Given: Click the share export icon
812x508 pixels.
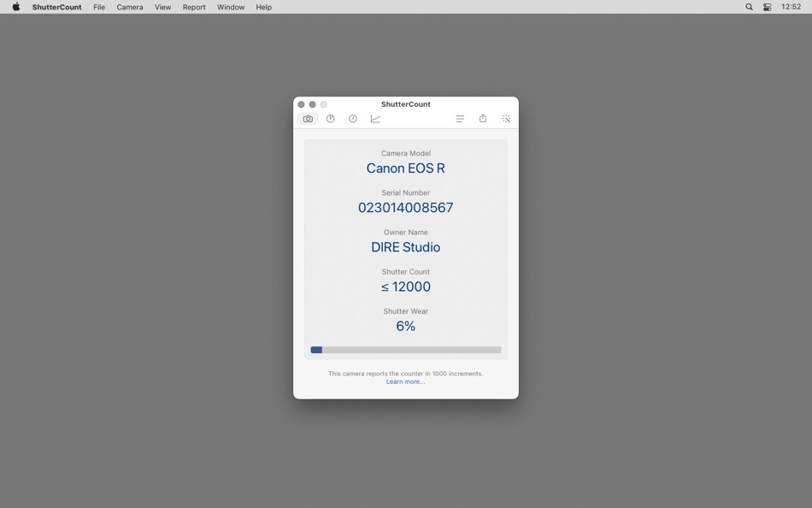Looking at the screenshot, I should pyautogui.click(x=483, y=118).
